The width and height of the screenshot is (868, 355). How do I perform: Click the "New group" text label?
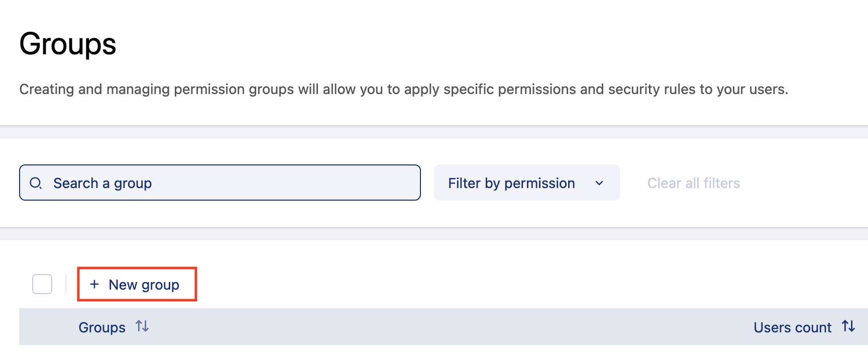click(144, 285)
